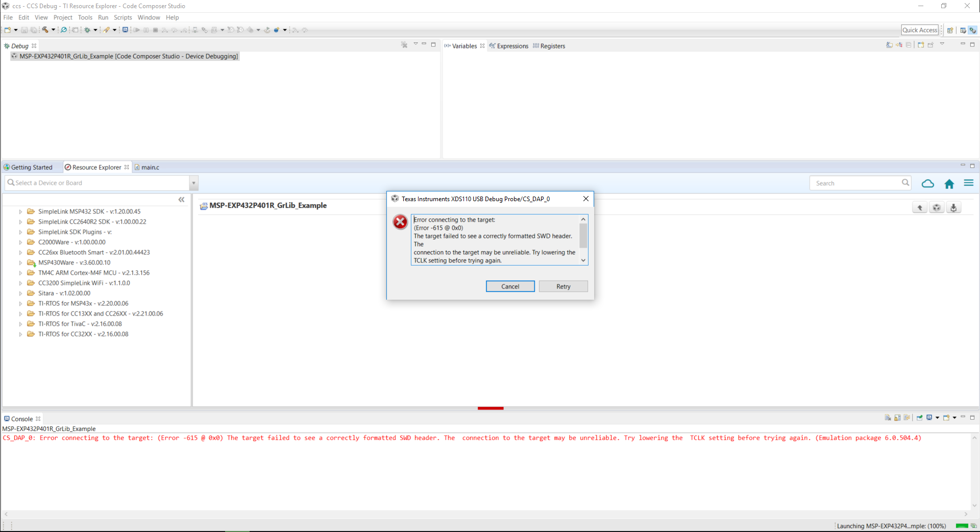
Task: Click the Resume debug toolbar icon
Action: coord(137,30)
